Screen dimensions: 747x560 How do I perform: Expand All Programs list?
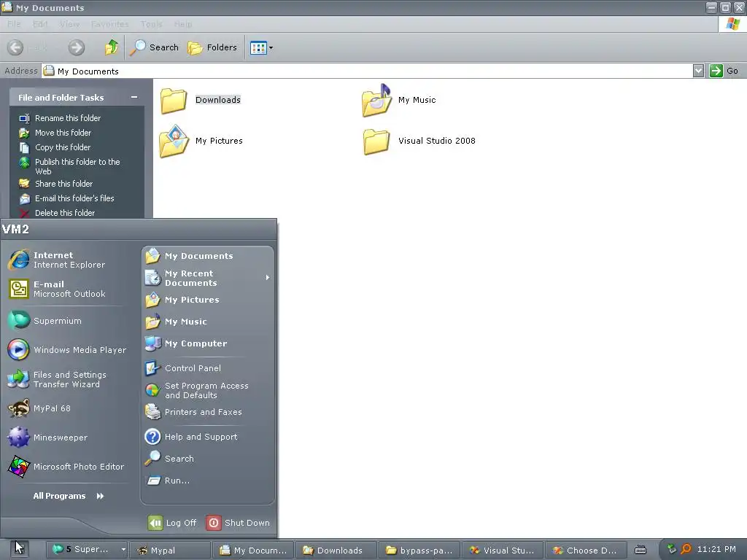(x=69, y=496)
